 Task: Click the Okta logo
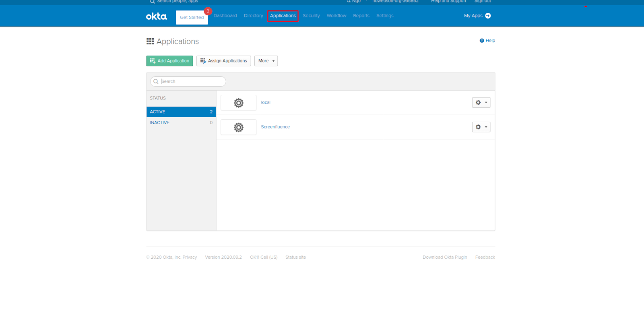[156, 16]
